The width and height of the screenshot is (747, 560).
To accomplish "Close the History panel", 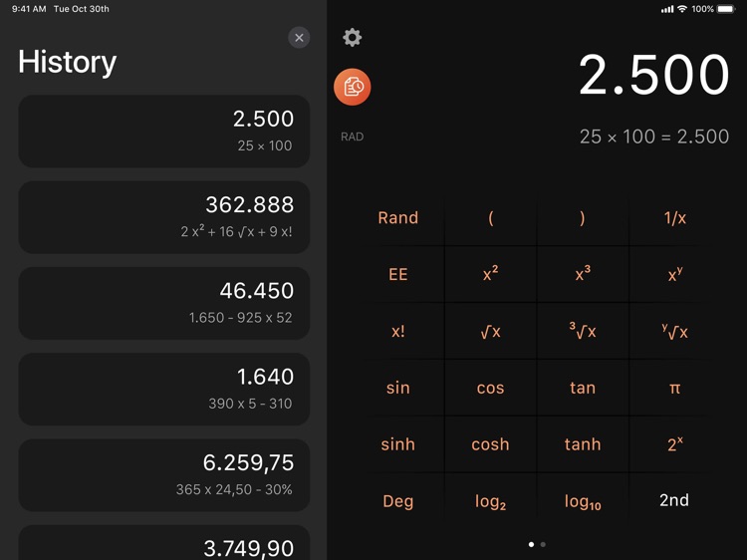I will pos(299,38).
